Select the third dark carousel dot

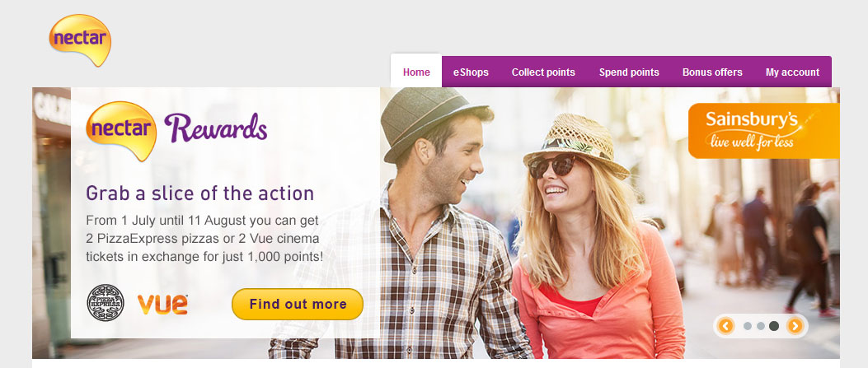[x=774, y=326]
